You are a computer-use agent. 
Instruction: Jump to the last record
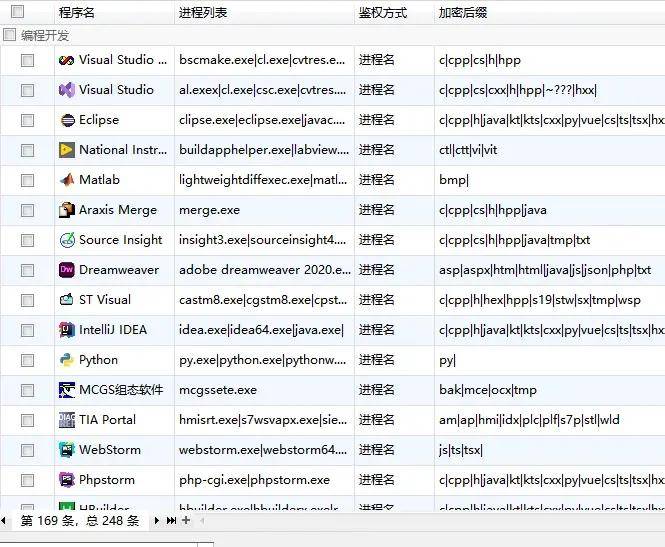[171, 520]
